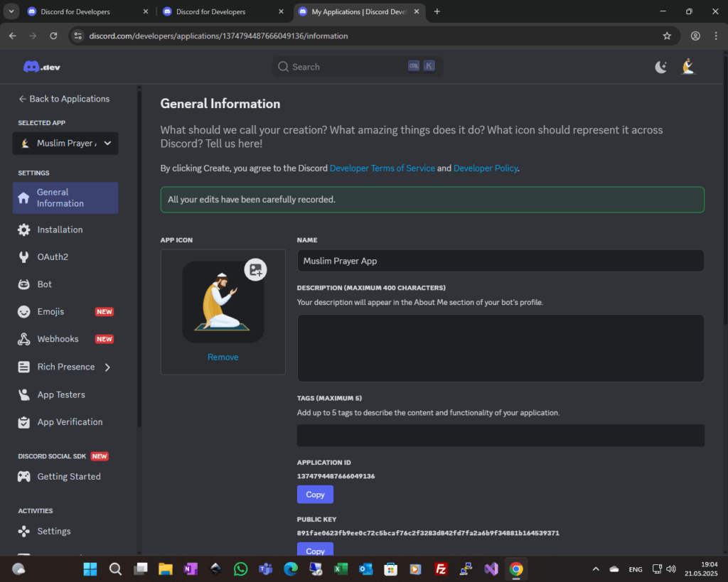
Task: Click the App Testers icon
Action: click(23, 395)
